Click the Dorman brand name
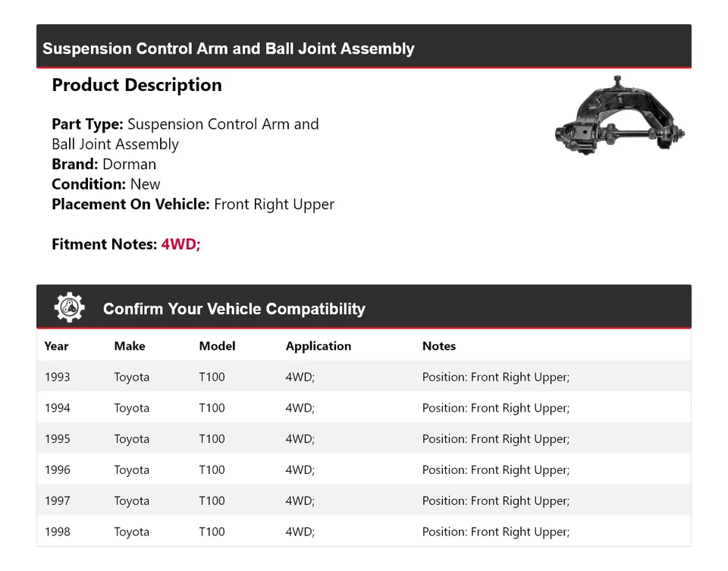Screen dimensions: 728x571 click(x=130, y=164)
